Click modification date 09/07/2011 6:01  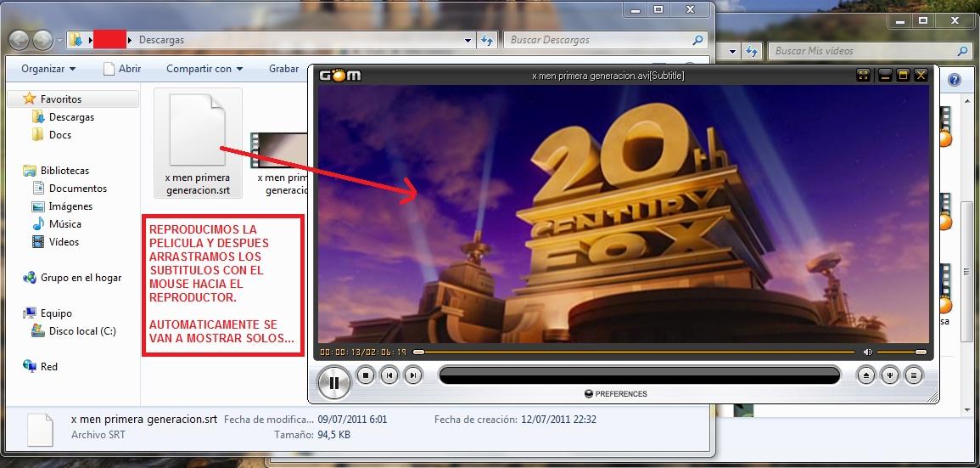(x=352, y=420)
